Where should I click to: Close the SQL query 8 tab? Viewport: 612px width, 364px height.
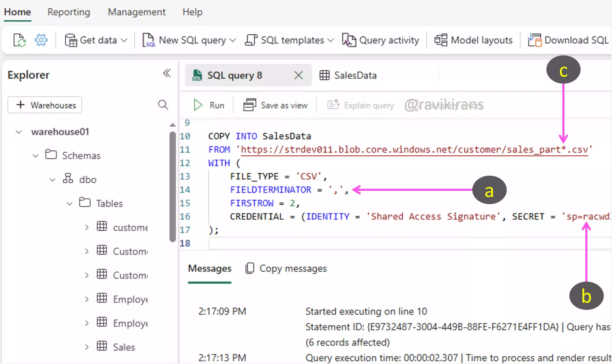[298, 75]
